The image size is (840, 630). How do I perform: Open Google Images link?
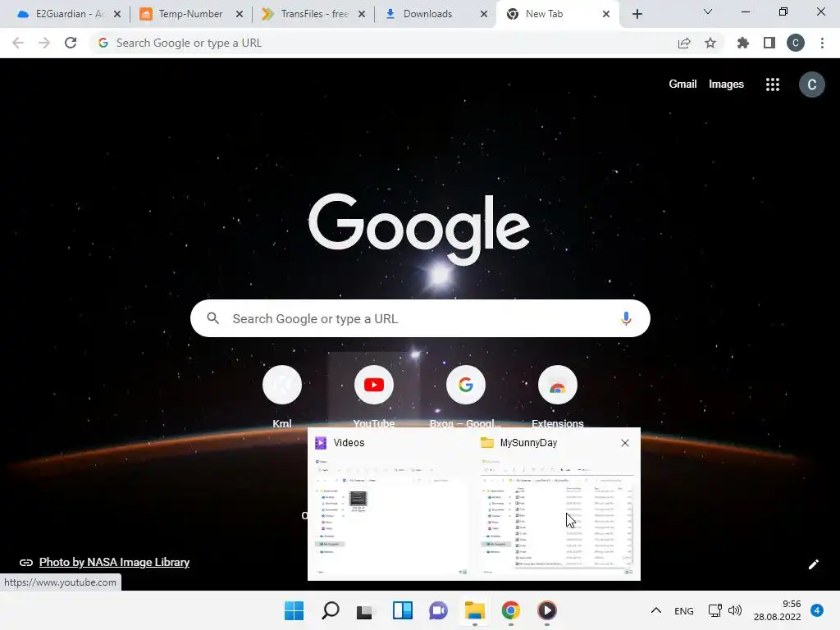[726, 84]
